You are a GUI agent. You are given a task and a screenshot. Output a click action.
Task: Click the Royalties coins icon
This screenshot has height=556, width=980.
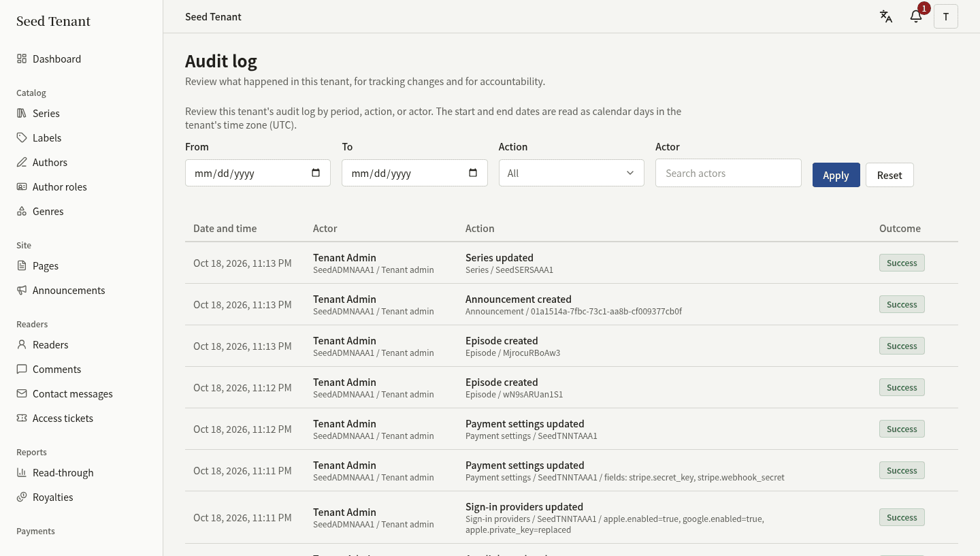[x=22, y=497]
